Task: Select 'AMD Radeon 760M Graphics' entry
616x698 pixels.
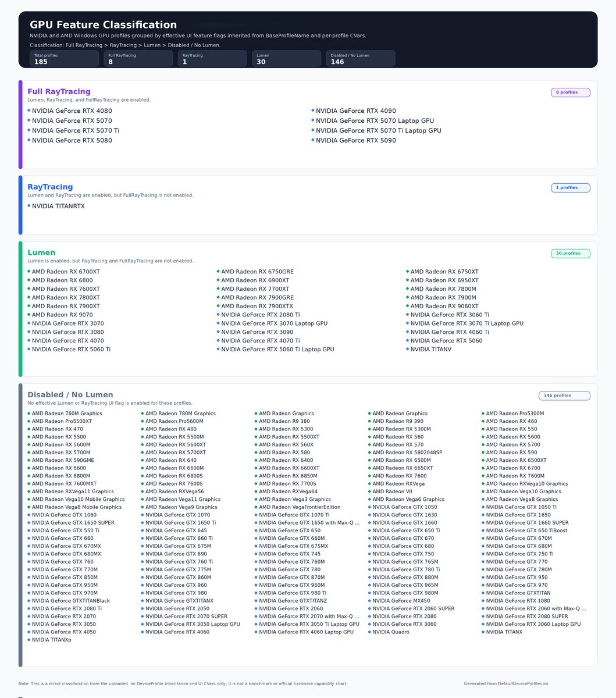Action: tap(65, 414)
